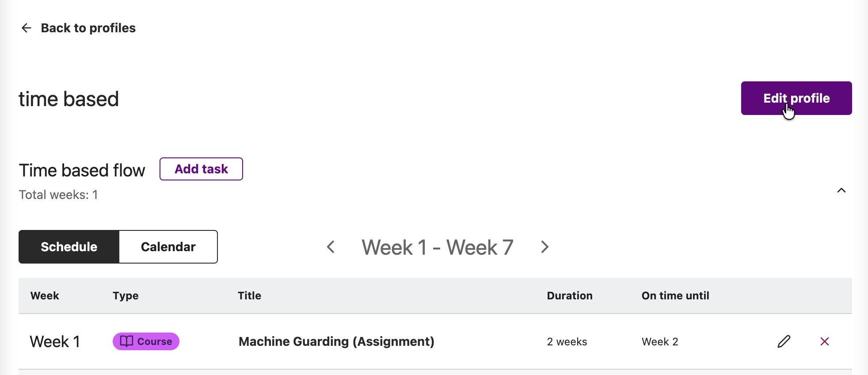
Task: Open the Machine Guarding (Assignment) title
Action: point(336,341)
